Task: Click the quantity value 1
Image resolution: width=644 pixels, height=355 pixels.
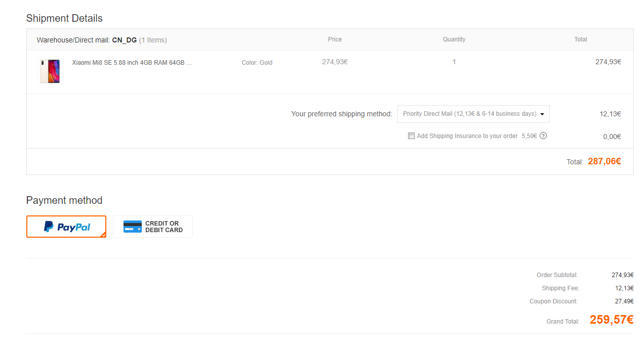Action: (x=454, y=62)
